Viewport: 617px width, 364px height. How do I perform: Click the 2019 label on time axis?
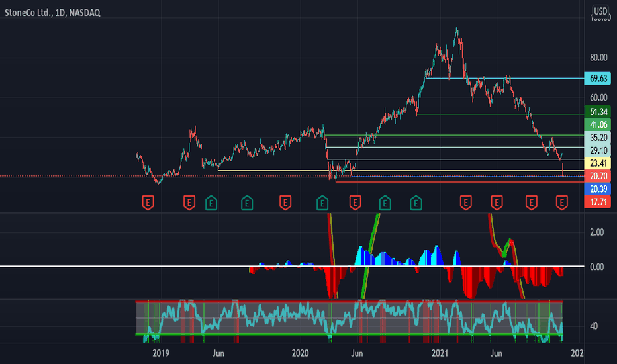click(161, 353)
